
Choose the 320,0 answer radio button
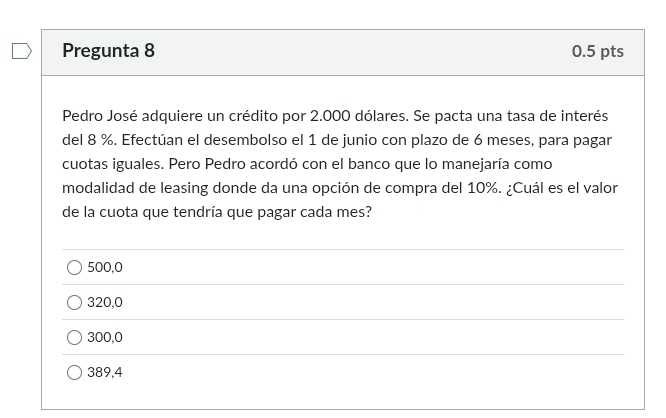pos(74,302)
